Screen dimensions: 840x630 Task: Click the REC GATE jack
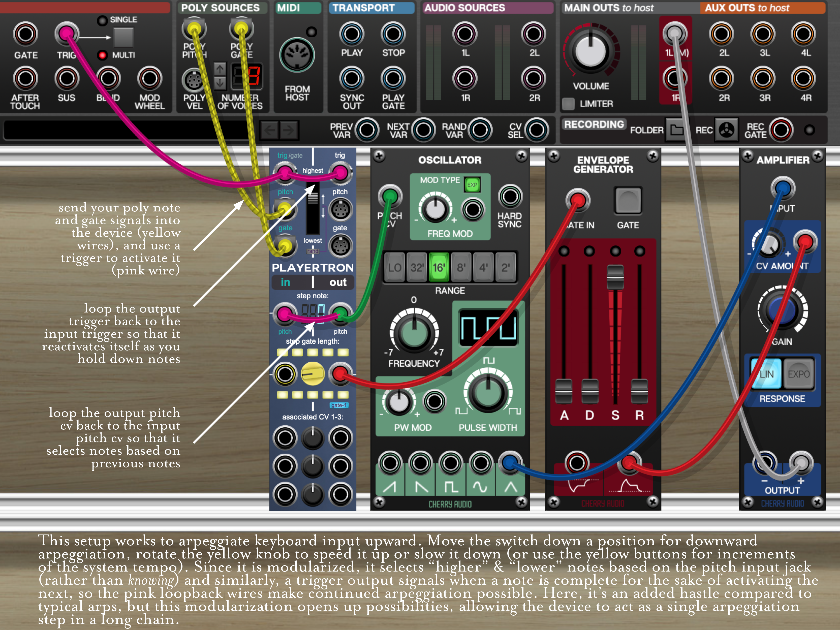click(781, 130)
